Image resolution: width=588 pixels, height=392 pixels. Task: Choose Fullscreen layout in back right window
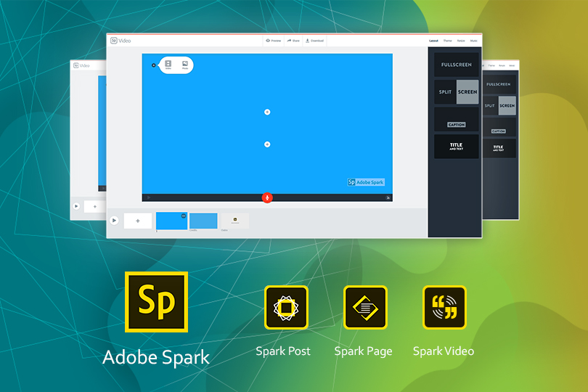point(499,84)
